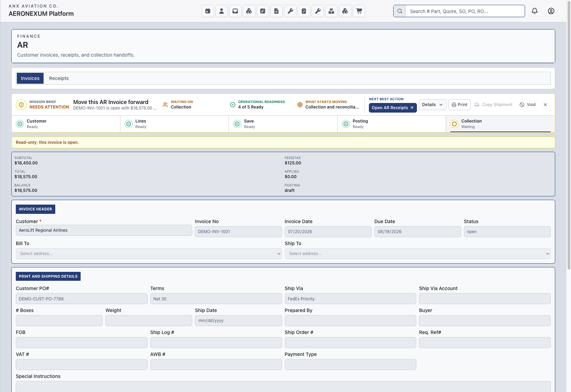Print the invoice
571x392 pixels.
point(459,105)
